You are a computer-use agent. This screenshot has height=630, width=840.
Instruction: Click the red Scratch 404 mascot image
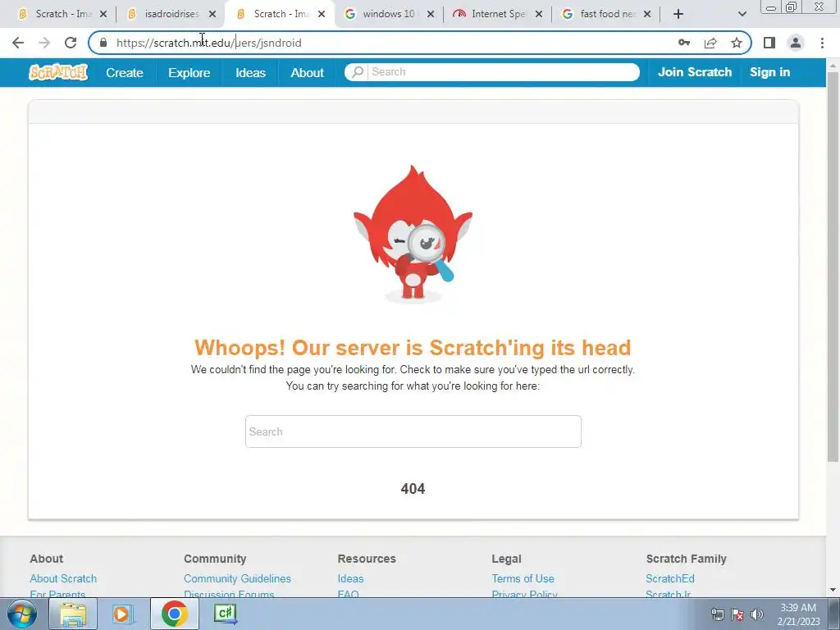pos(413,233)
